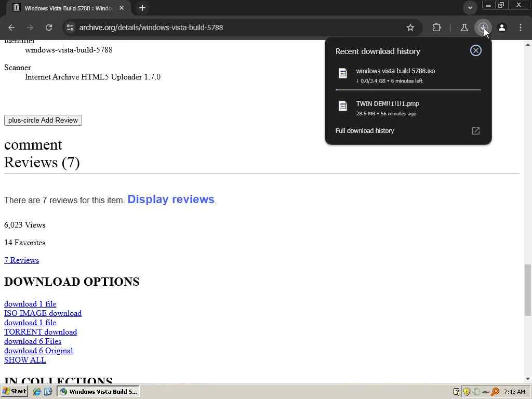Viewport: 532px width, 399px height.
Task: Click the Reviews (7) heading
Action: click(42, 163)
